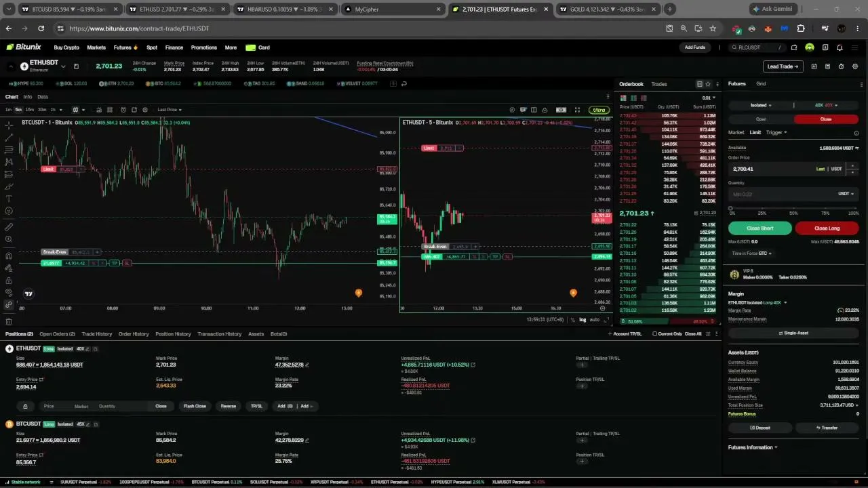Viewport: 868px width, 488px height.
Task: Set the quantity slider to 25%
Action: 762,209
